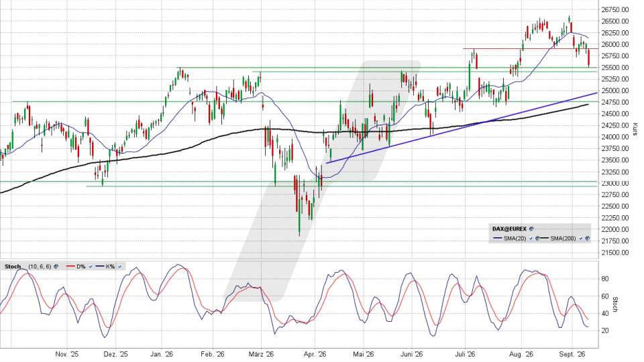Open settings icon next to DAX@EUREX
The width and height of the screenshot is (644, 362).
[531, 229]
